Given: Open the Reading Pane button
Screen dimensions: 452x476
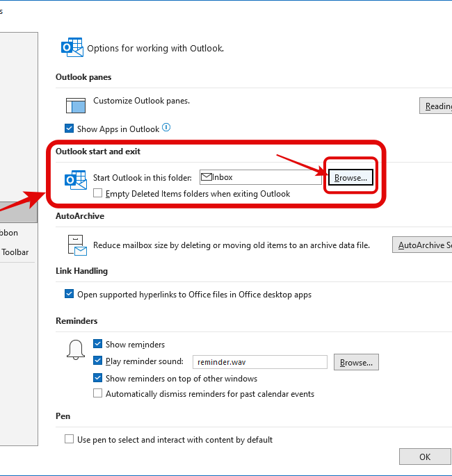Looking at the screenshot, I should click(x=435, y=106).
